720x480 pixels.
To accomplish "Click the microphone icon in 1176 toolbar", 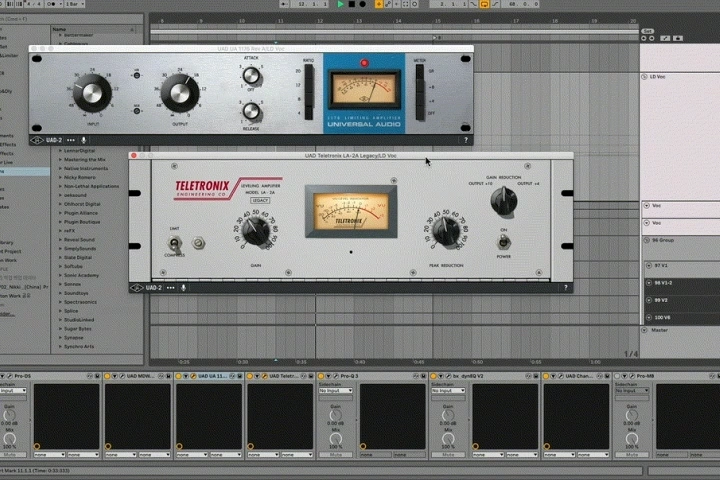I will (84, 140).
